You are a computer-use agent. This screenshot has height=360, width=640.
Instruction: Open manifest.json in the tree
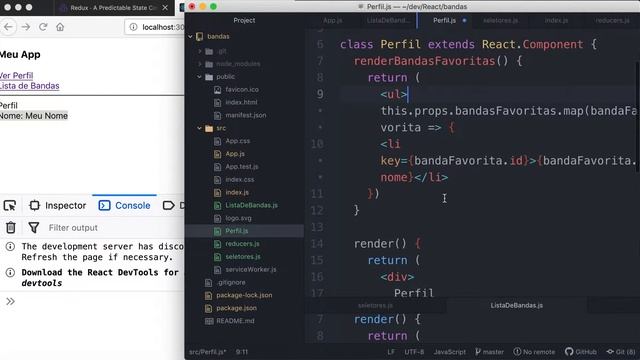pos(245,115)
